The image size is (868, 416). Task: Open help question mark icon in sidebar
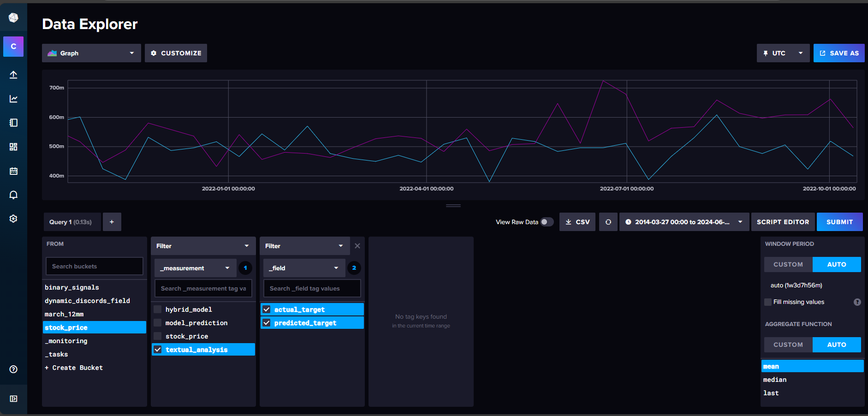click(x=13, y=369)
